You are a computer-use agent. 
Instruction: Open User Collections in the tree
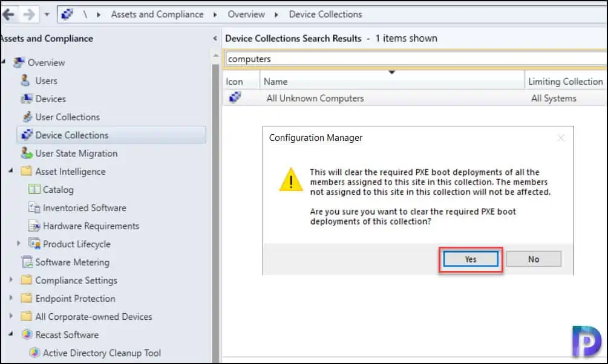point(68,117)
